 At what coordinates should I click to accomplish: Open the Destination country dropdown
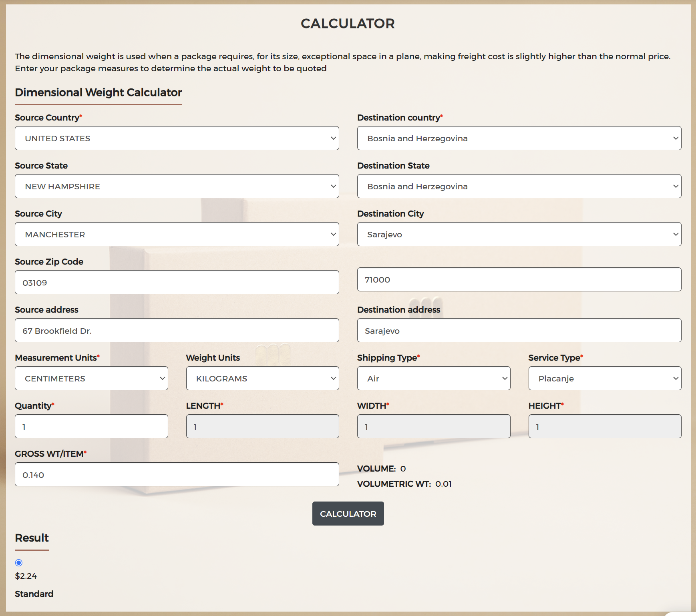click(x=519, y=138)
